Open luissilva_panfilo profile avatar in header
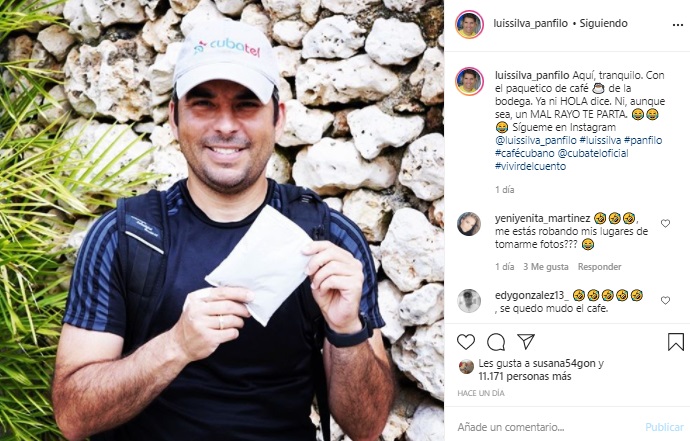 click(469, 24)
